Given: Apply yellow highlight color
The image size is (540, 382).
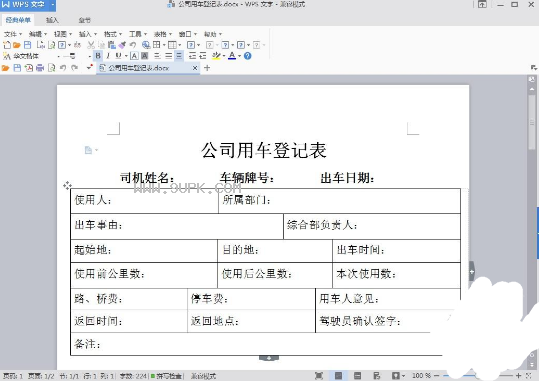Looking at the screenshot, I should point(216,56).
